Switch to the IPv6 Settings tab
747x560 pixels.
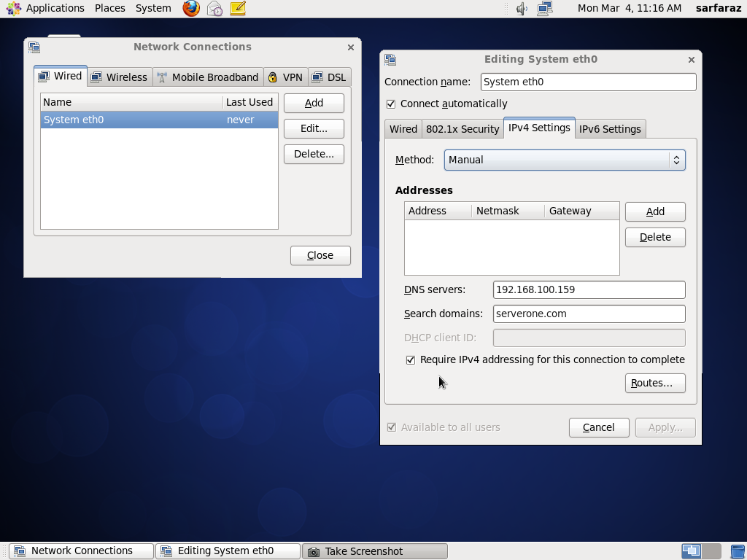(610, 128)
